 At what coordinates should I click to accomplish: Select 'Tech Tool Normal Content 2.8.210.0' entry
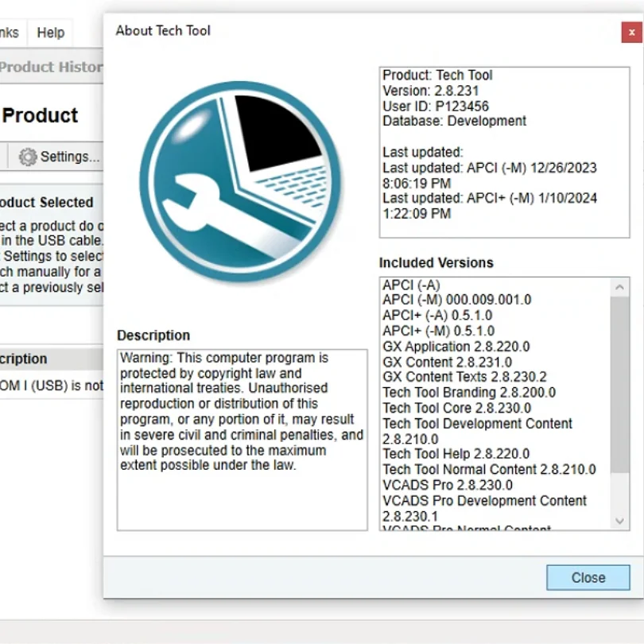(489, 469)
